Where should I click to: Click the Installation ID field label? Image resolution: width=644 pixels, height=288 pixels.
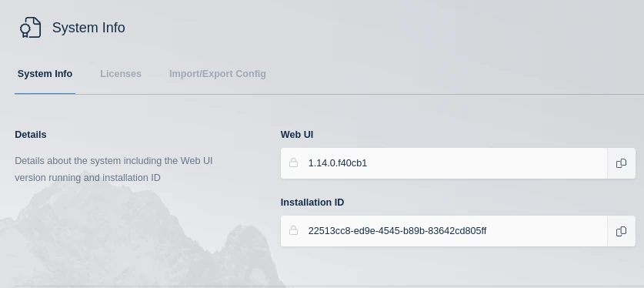point(312,203)
